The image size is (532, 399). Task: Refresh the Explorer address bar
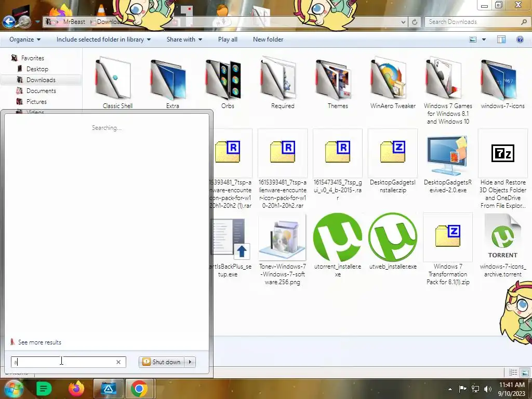pyautogui.click(x=415, y=22)
